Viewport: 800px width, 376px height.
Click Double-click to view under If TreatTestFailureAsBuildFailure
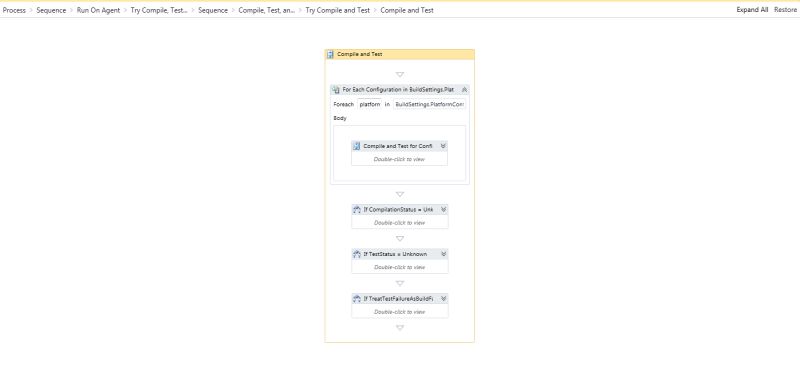(x=399, y=312)
